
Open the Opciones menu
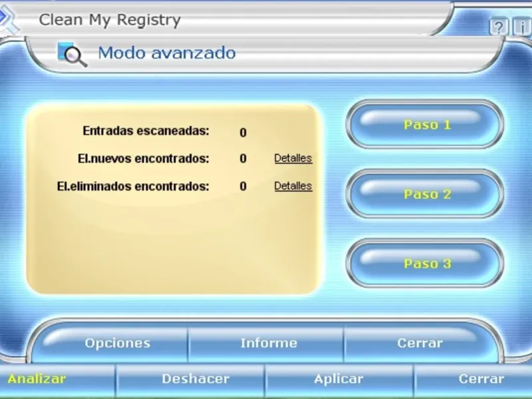pos(118,343)
